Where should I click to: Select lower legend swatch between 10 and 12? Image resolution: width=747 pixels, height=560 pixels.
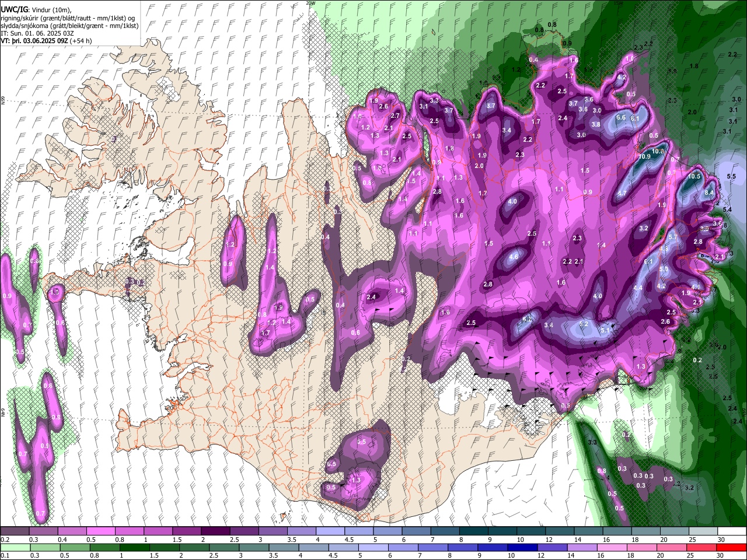coord(522,548)
